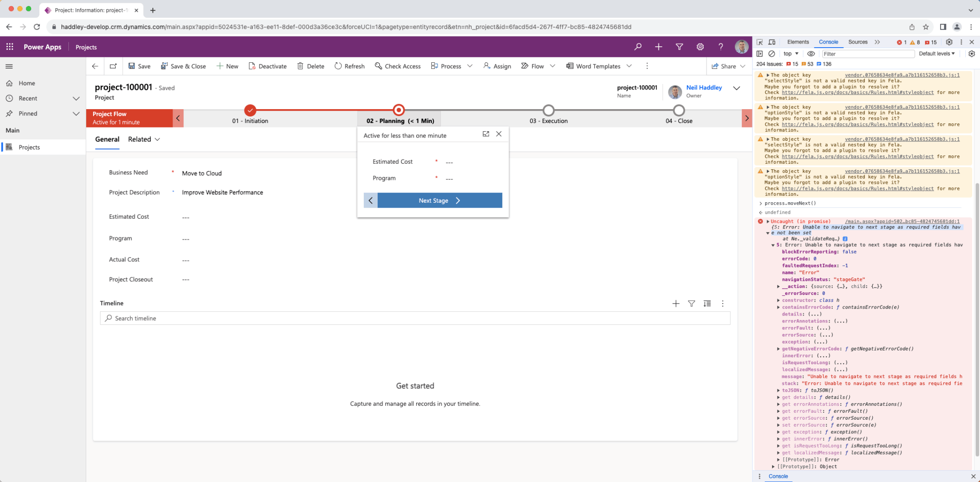The width and height of the screenshot is (980, 482).
Task: Expand the form header chevron
Action: point(736,88)
